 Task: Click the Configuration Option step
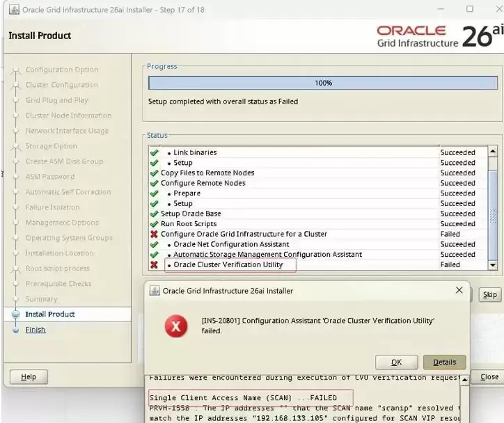[62, 70]
